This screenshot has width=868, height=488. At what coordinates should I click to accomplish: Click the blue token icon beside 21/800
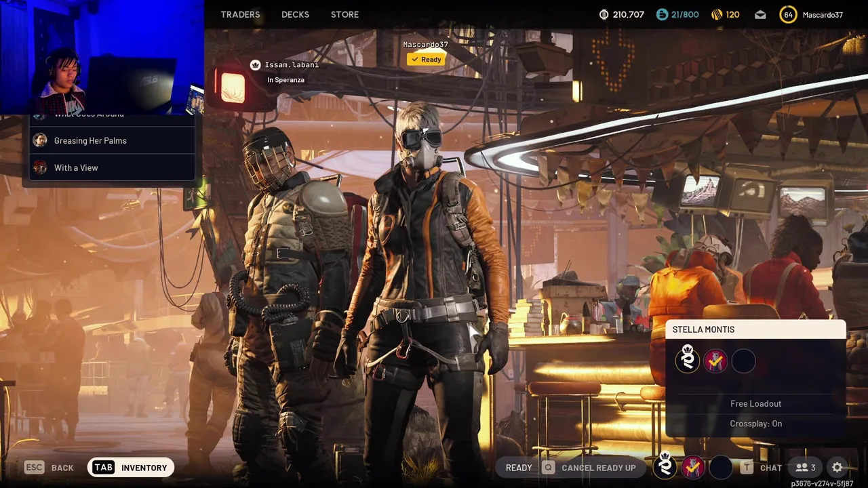[662, 14]
